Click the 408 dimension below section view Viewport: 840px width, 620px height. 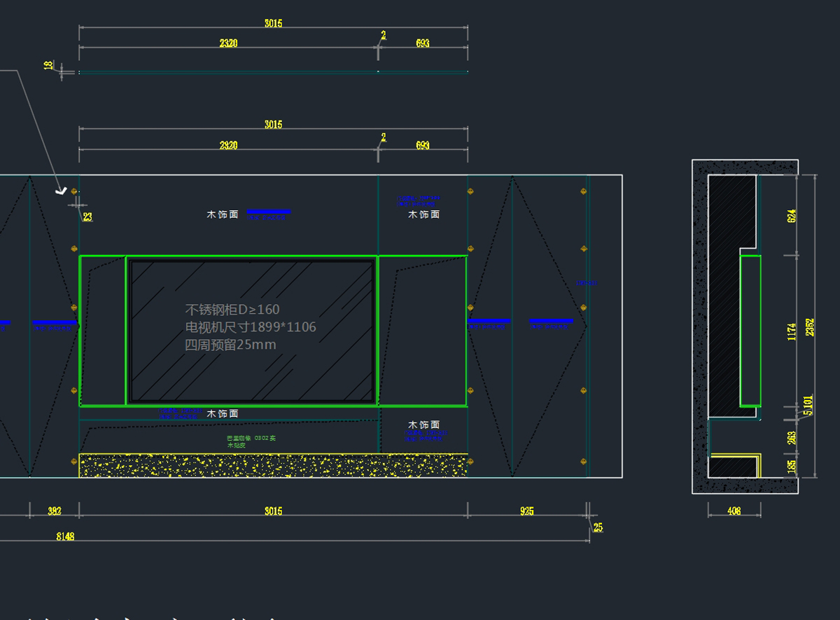point(734,511)
